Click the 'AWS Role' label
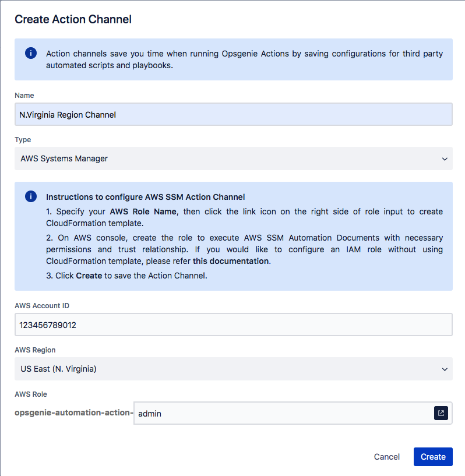The height and width of the screenshot is (476, 465). (31, 394)
